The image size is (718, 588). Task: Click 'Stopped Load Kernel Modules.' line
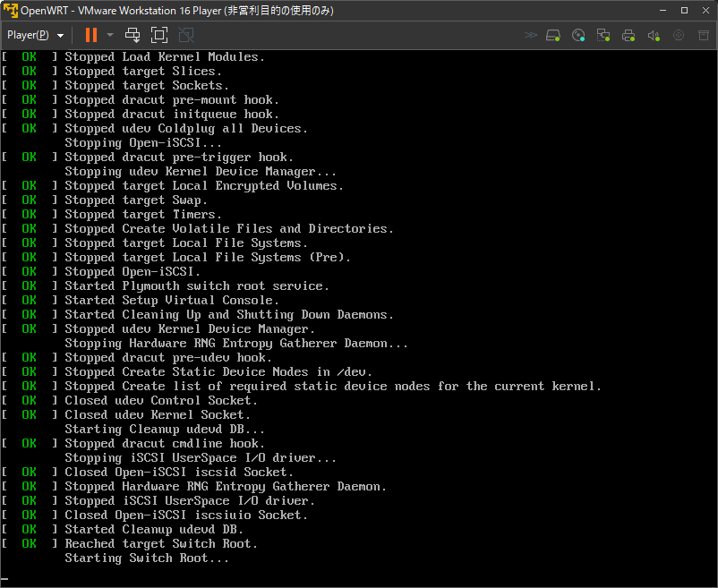[x=165, y=56]
